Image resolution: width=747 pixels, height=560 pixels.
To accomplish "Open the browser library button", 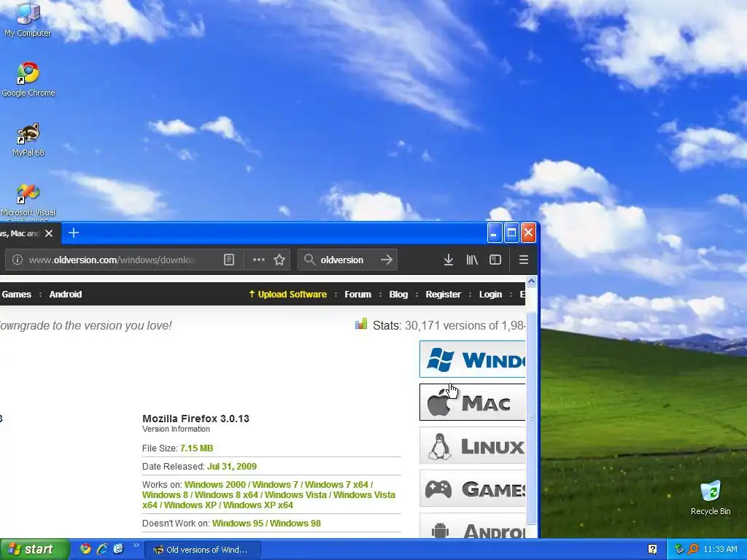I will coord(472,260).
